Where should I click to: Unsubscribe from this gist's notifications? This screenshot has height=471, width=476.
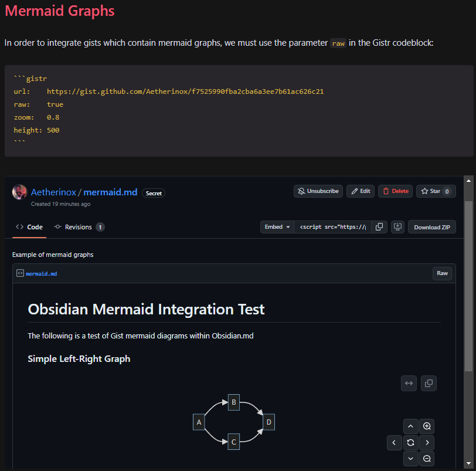click(x=318, y=191)
